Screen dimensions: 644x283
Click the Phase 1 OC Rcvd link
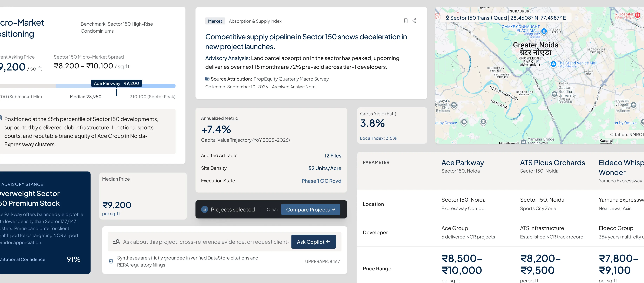pos(321,181)
